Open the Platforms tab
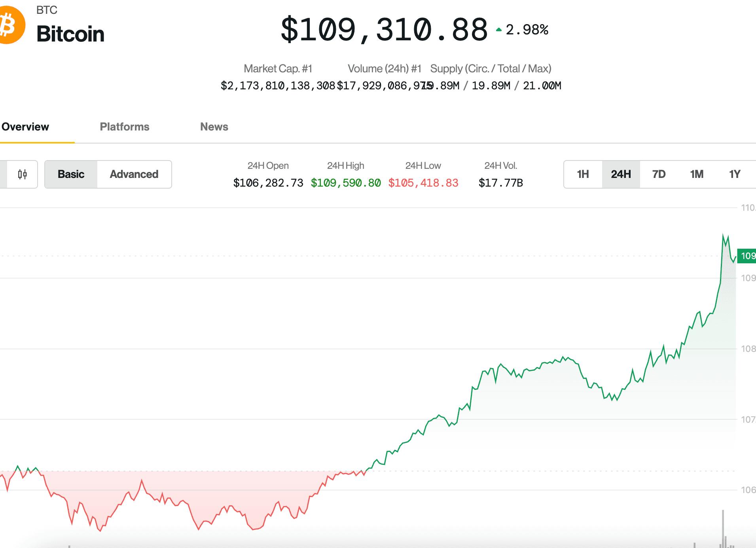Viewport: 756px width, 548px height. coord(125,127)
